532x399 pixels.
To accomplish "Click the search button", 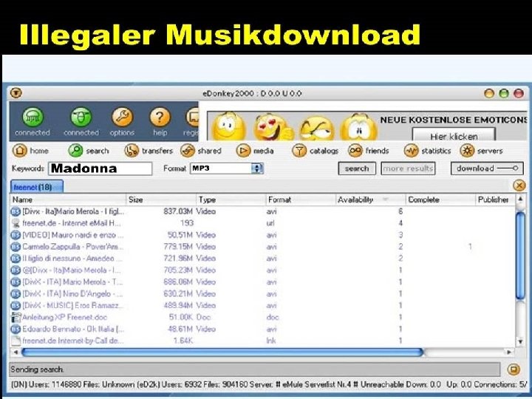I will tap(357, 168).
